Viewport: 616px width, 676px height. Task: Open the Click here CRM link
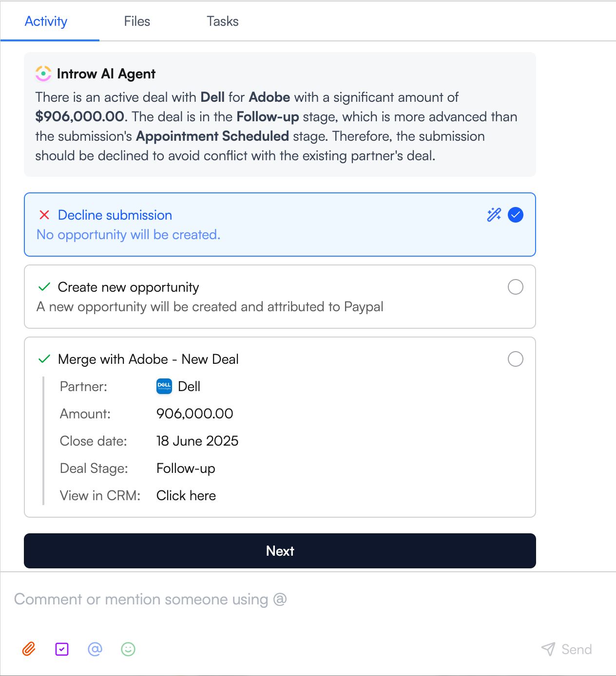point(186,495)
